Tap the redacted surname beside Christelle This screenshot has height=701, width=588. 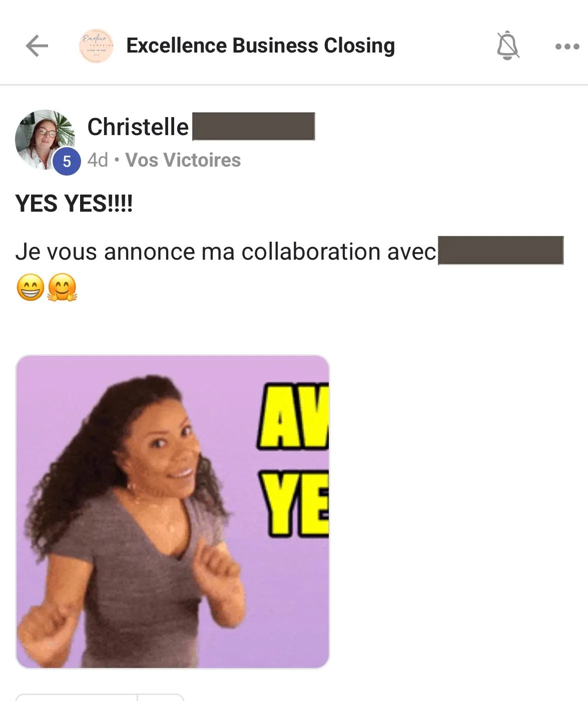click(254, 126)
